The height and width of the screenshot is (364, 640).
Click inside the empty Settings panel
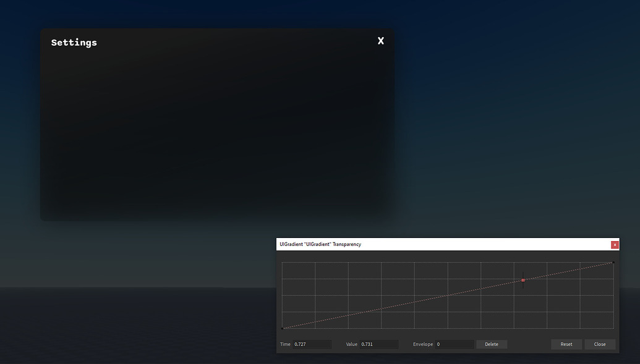click(x=216, y=136)
